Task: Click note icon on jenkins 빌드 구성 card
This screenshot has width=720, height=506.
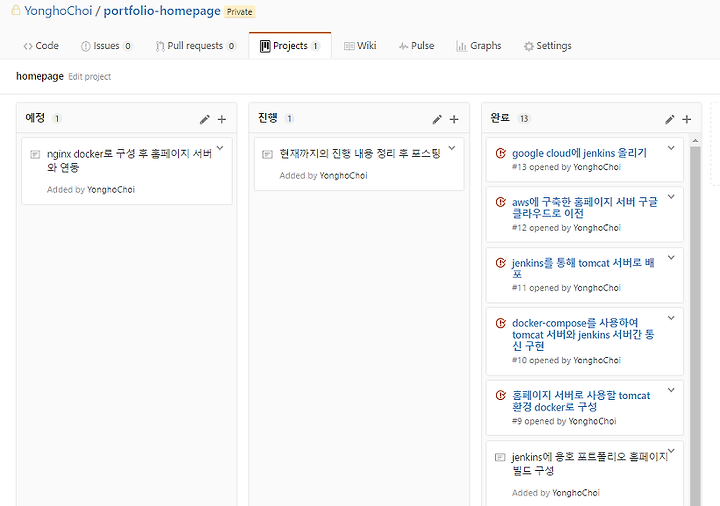Action: 500,457
